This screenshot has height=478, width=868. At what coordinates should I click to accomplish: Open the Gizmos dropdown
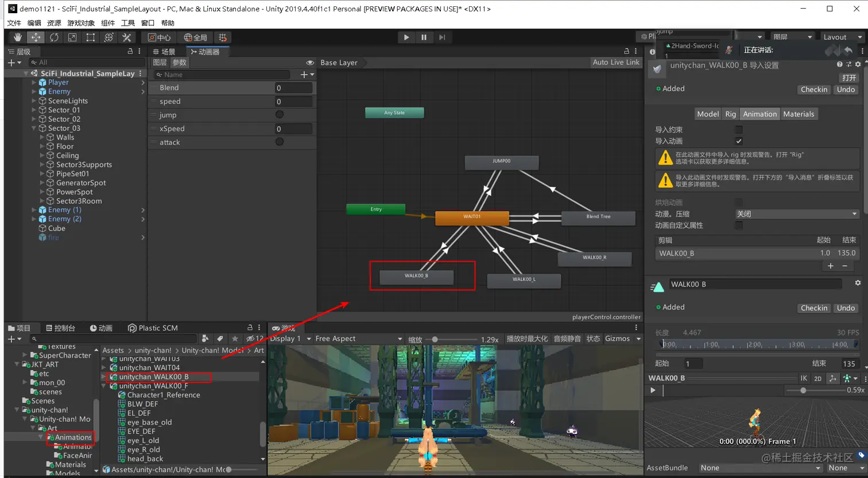[623, 339]
